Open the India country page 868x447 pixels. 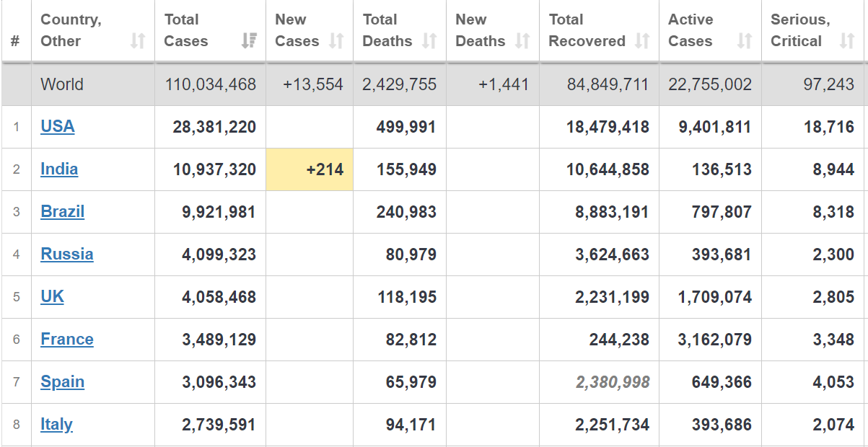[x=59, y=169]
